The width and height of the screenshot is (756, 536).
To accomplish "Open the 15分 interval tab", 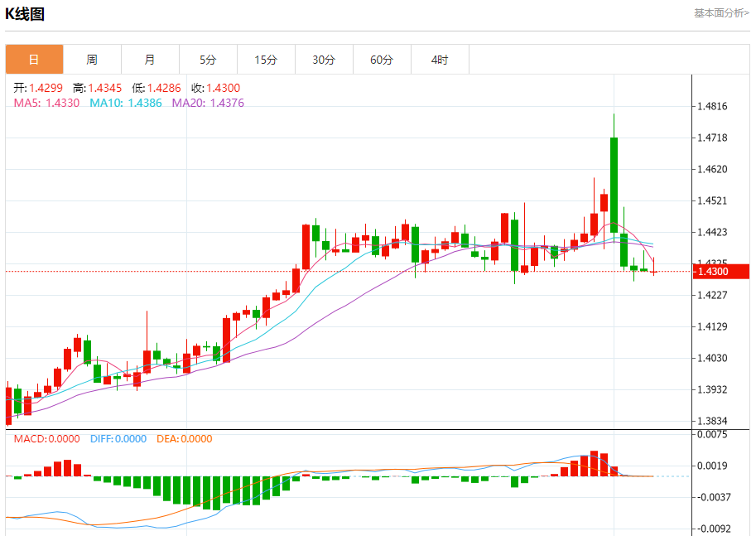I will click(266, 60).
